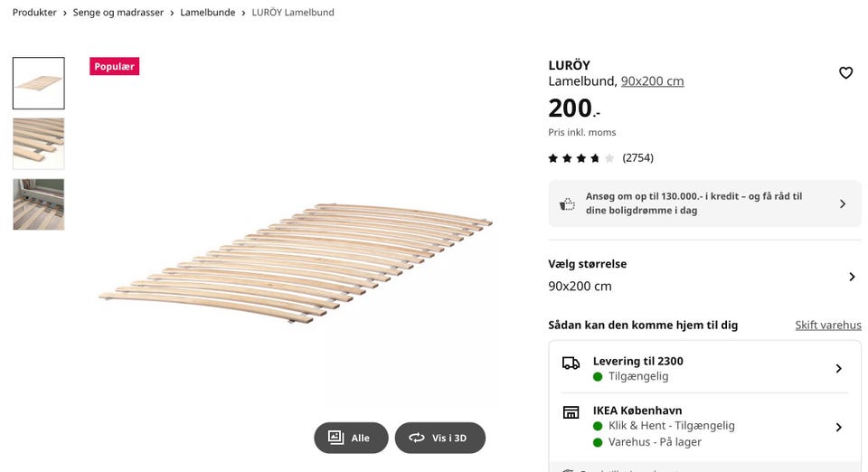Select the close-up slats thumbnail

pos(39,143)
